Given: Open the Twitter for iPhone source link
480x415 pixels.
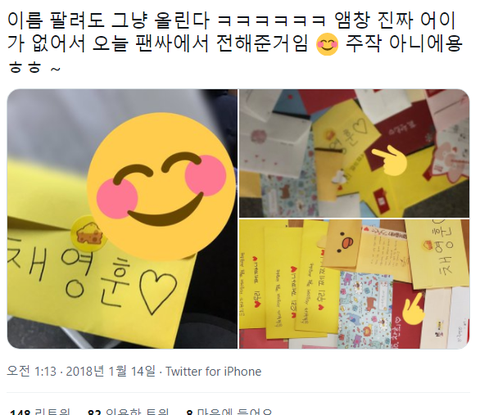Looking at the screenshot, I should click(x=213, y=371).
